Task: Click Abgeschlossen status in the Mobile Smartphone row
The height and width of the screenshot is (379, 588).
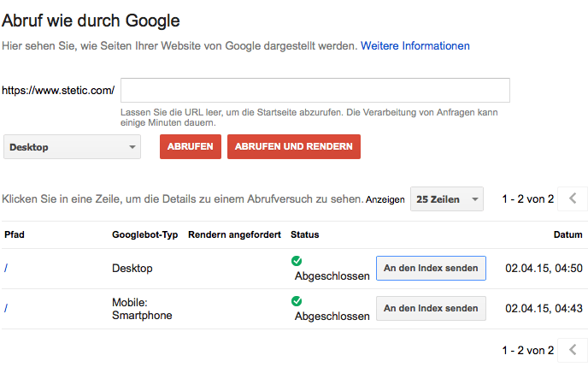Action: [x=332, y=316]
